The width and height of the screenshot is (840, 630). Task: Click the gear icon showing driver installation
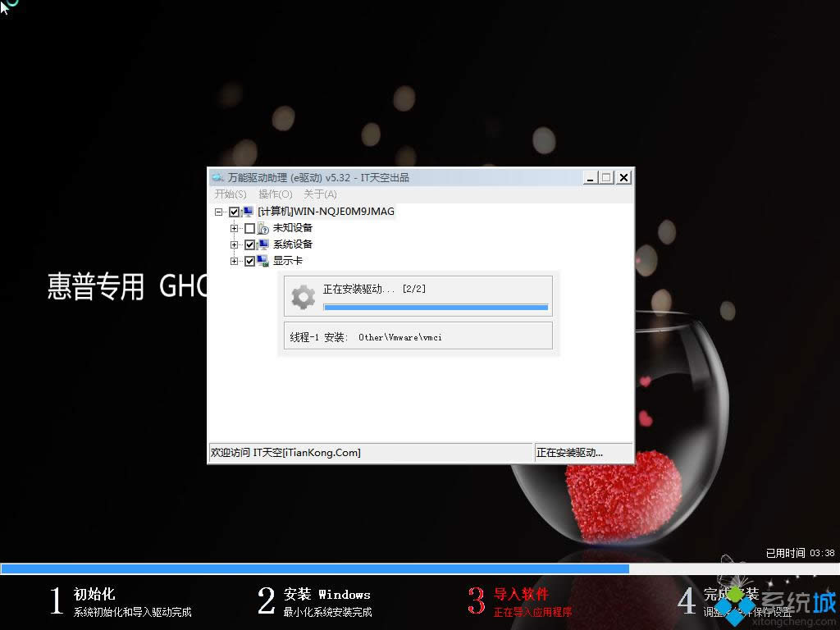[x=302, y=296]
